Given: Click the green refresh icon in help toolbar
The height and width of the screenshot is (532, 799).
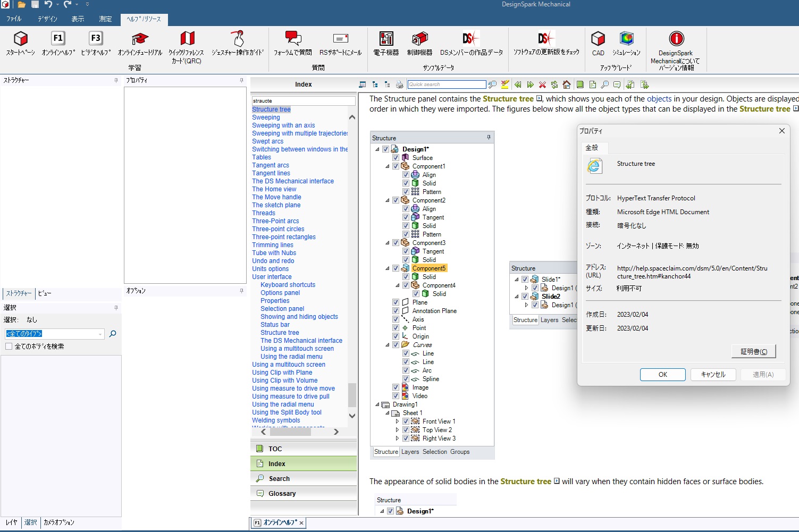Looking at the screenshot, I should 554,85.
